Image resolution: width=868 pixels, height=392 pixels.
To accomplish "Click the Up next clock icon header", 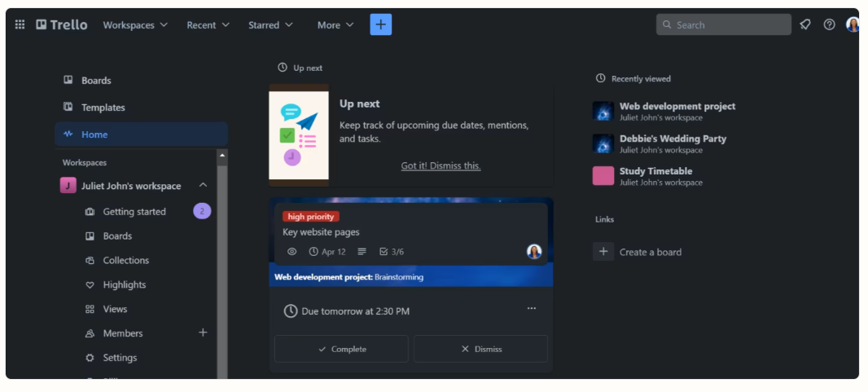I will click(283, 67).
